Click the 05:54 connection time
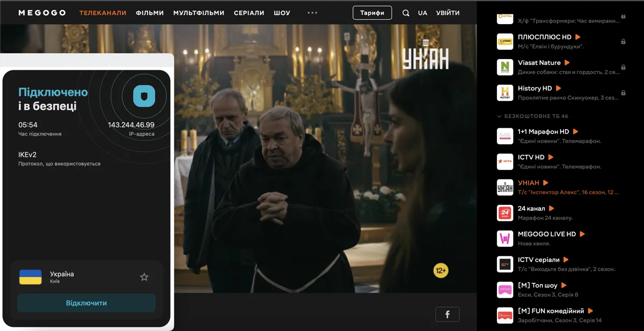Viewport: 644px width, 331px height. click(28, 125)
